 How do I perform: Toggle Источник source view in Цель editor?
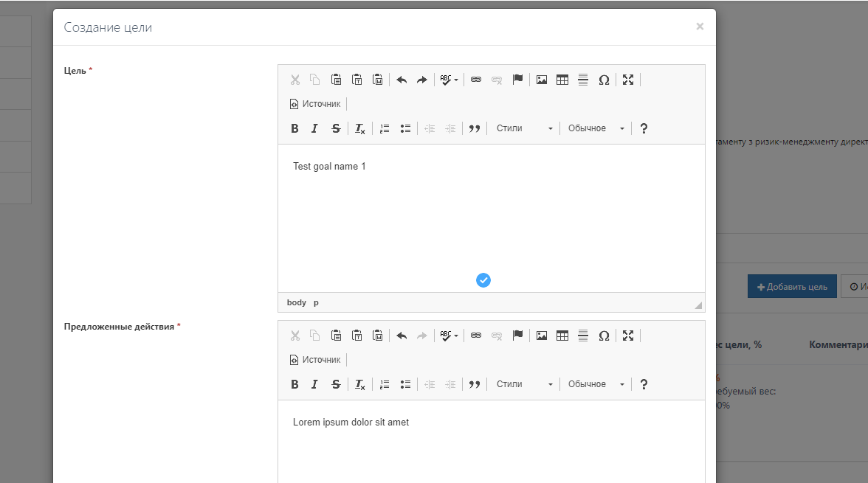(x=316, y=104)
